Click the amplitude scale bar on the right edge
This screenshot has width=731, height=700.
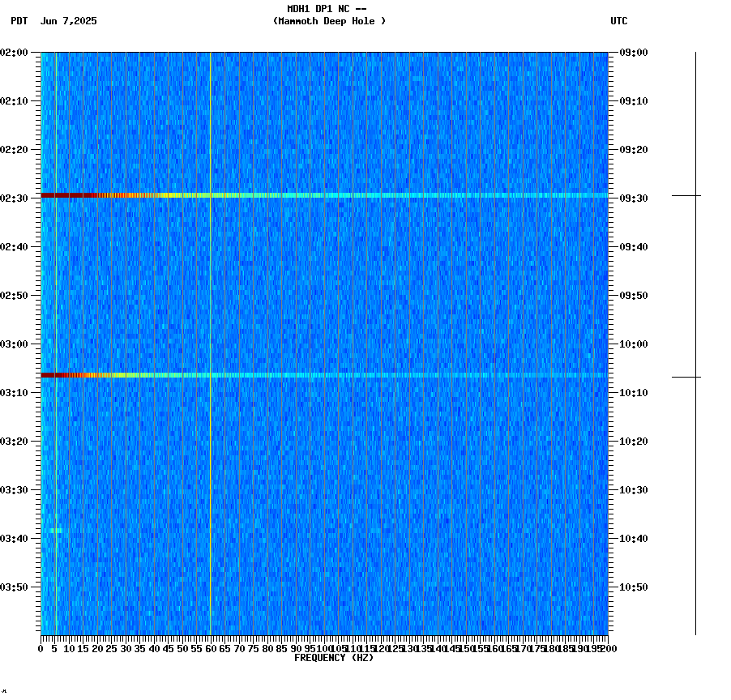[x=697, y=340]
